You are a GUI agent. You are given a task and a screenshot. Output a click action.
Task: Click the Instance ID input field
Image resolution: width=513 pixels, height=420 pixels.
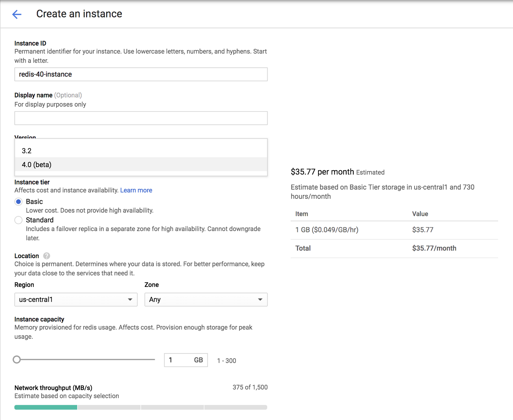141,74
